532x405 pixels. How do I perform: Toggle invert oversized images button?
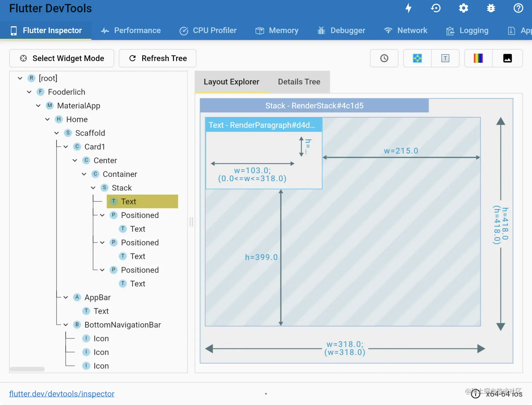coord(507,58)
